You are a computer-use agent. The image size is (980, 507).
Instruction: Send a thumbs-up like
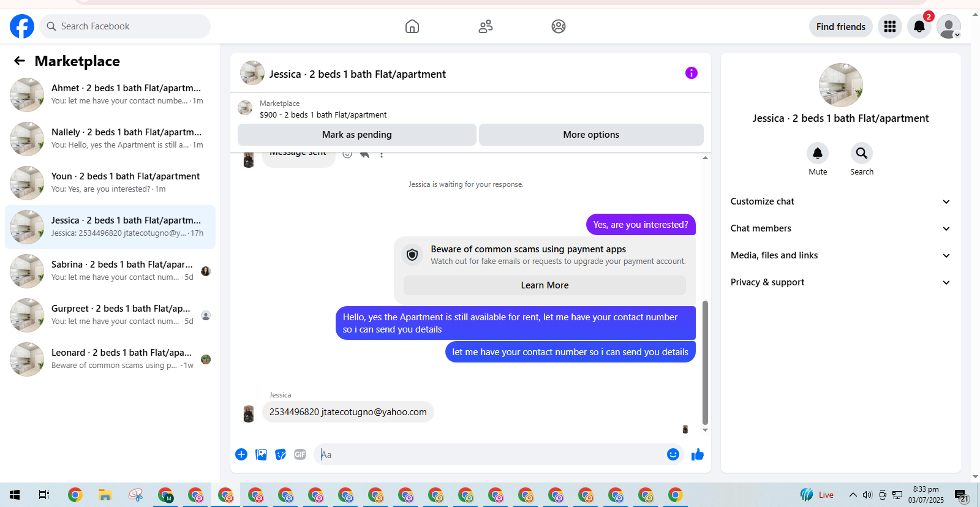pos(698,454)
